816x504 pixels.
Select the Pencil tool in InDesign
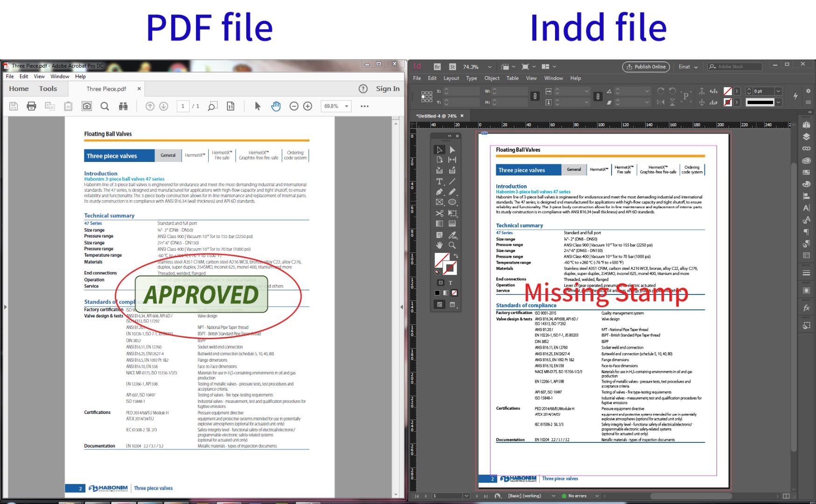(x=452, y=192)
